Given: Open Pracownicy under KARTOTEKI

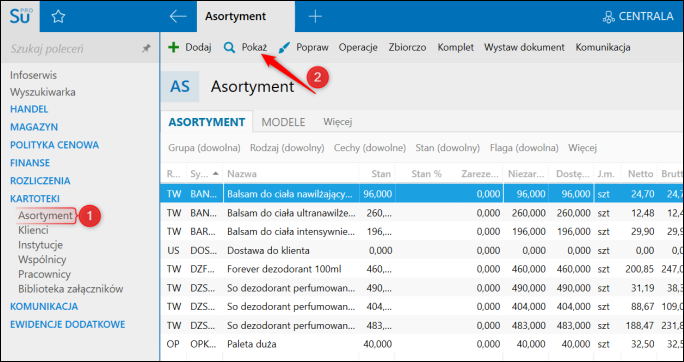Looking at the screenshot, I should point(44,274).
